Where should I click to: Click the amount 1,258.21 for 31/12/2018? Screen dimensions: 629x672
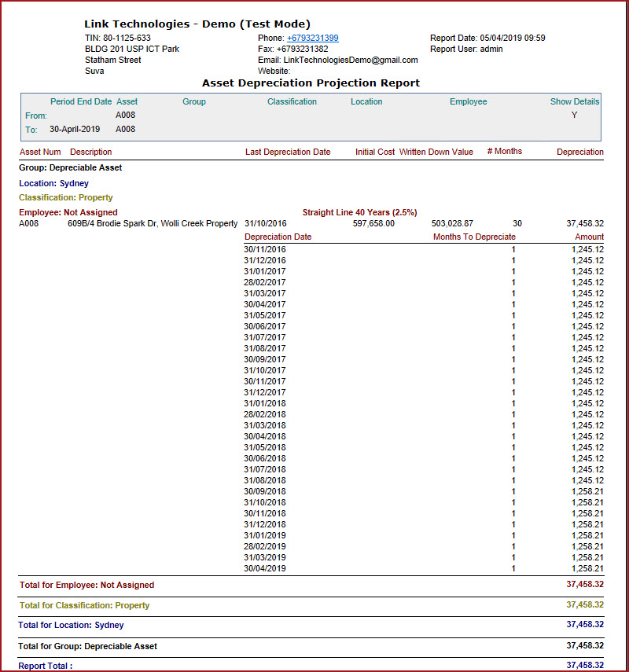pos(587,524)
